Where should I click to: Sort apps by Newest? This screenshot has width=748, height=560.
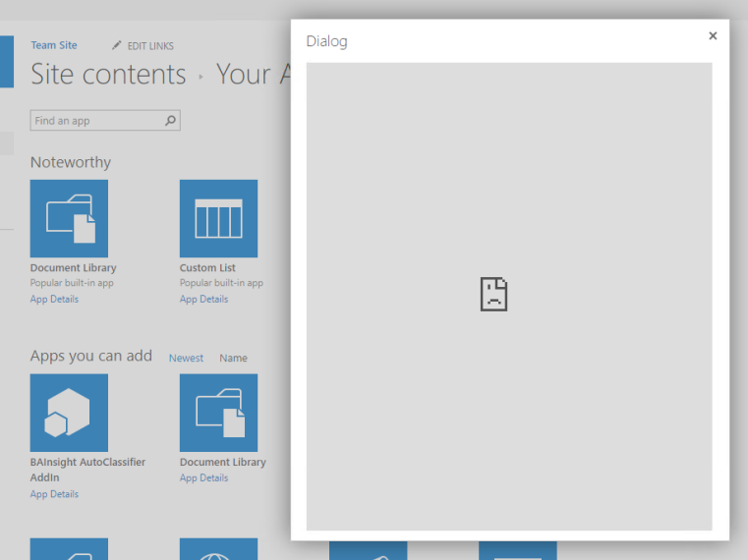point(186,358)
